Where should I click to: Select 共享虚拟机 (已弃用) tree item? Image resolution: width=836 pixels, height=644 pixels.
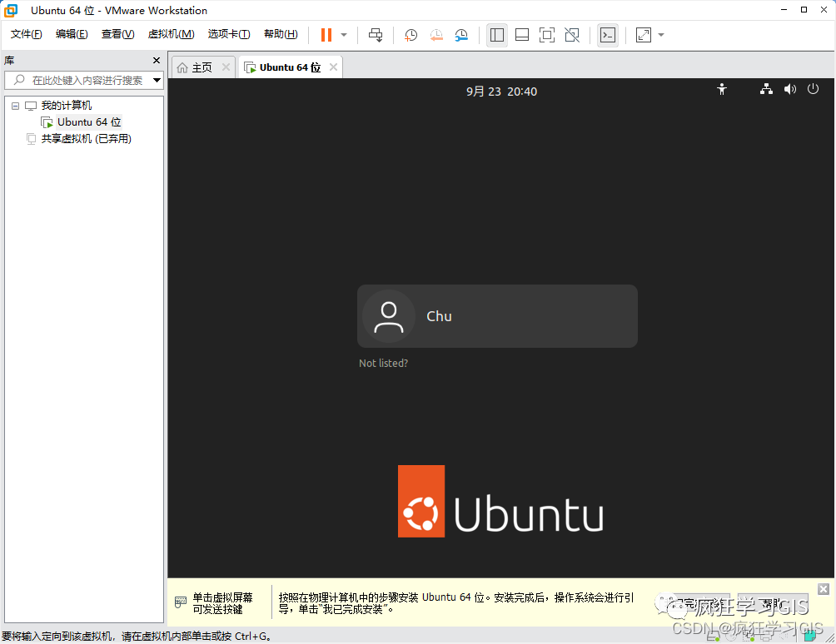[86, 139]
